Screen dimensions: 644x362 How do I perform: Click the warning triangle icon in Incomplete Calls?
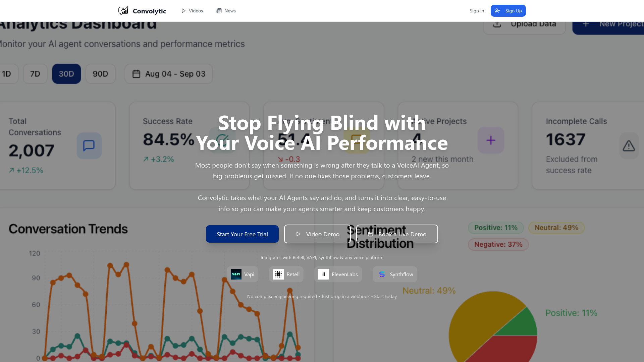(x=629, y=146)
